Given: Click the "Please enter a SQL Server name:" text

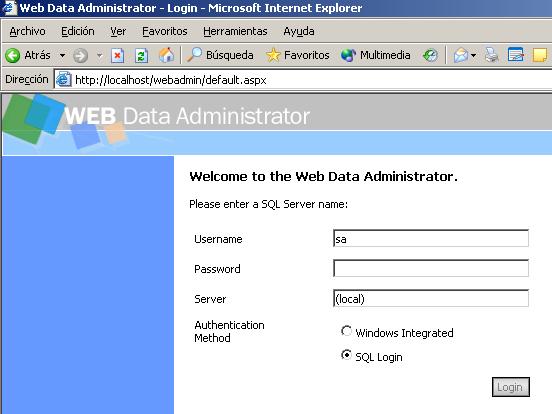Looking at the screenshot, I should coord(269,204).
